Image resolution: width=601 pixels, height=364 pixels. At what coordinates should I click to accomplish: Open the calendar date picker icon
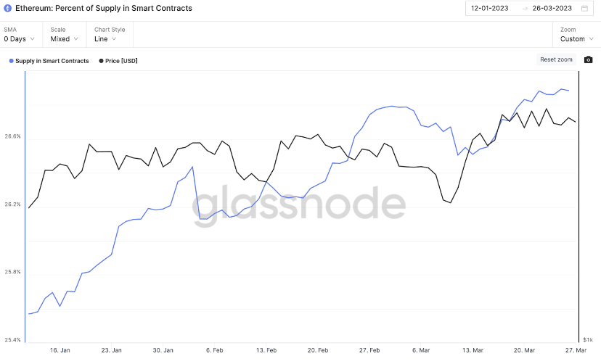tap(585, 9)
